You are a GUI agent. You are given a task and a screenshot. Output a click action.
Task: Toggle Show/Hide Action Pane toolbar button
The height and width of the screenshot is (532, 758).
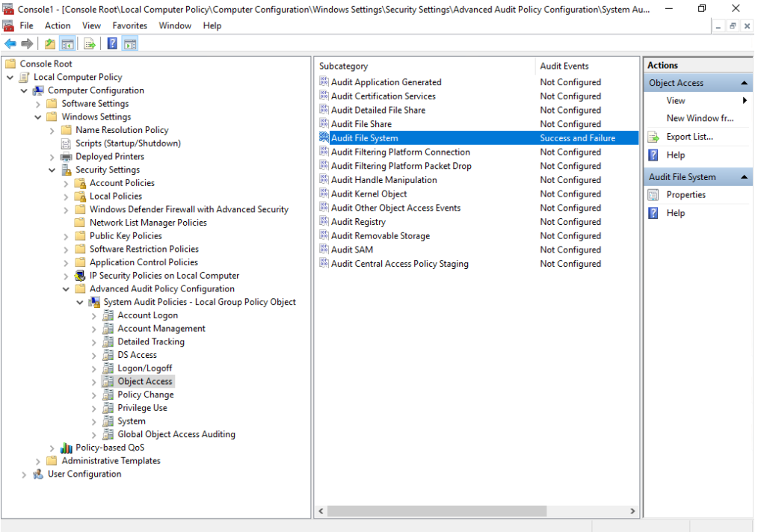(129, 44)
